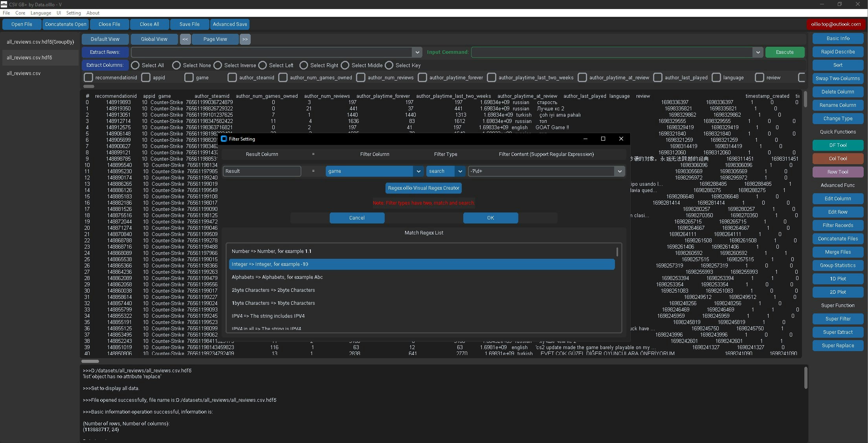The image size is (868, 443).
Task: Click the Input Command text field
Action: point(612,52)
